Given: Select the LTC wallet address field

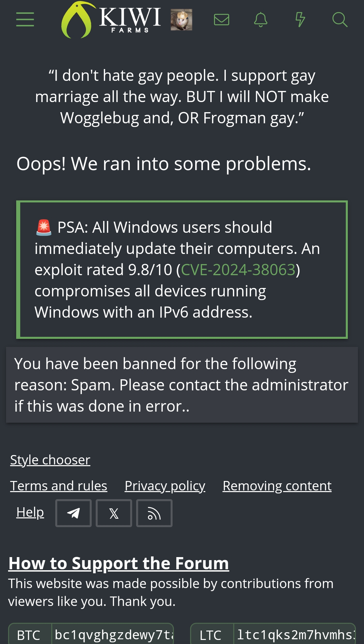Looking at the screenshot, I should [295, 635].
